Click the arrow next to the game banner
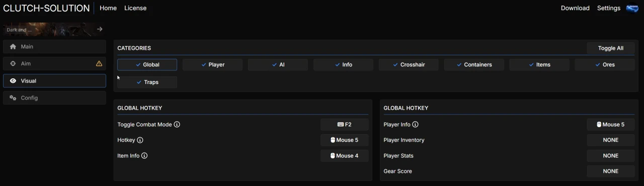Image resolution: width=644 pixels, height=186 pixels. [100, 29]
